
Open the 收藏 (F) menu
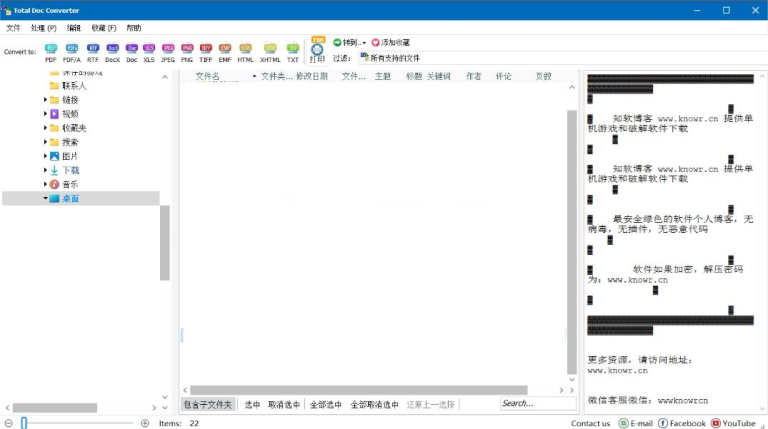click(104, 28)
